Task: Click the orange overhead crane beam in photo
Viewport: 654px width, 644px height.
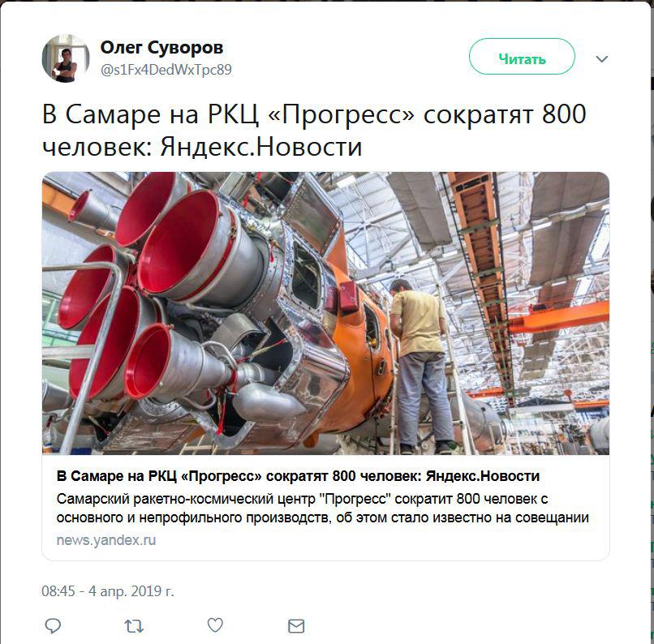Action: pos(559,318)
